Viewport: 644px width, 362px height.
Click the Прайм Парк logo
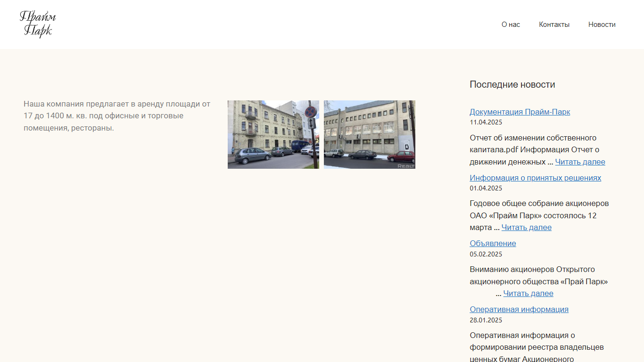pyautogui.click(x=38, y=24)
